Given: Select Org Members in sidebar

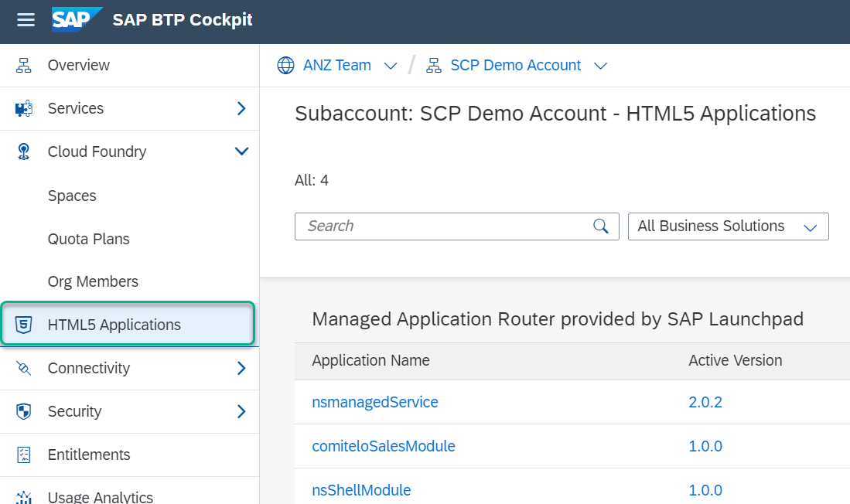Looking at the screenshot, I should click(93, 282).
